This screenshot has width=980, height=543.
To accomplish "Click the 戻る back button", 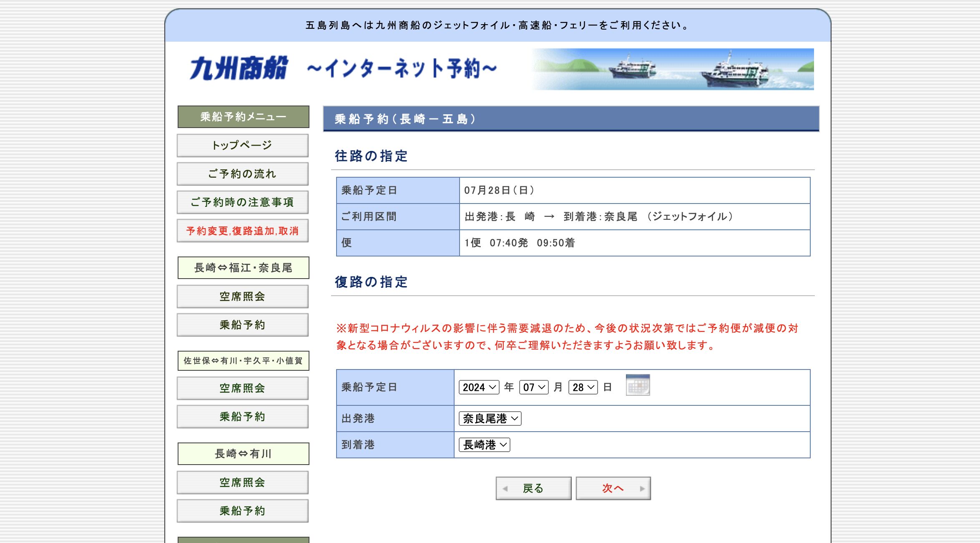I will click(533, 488).
